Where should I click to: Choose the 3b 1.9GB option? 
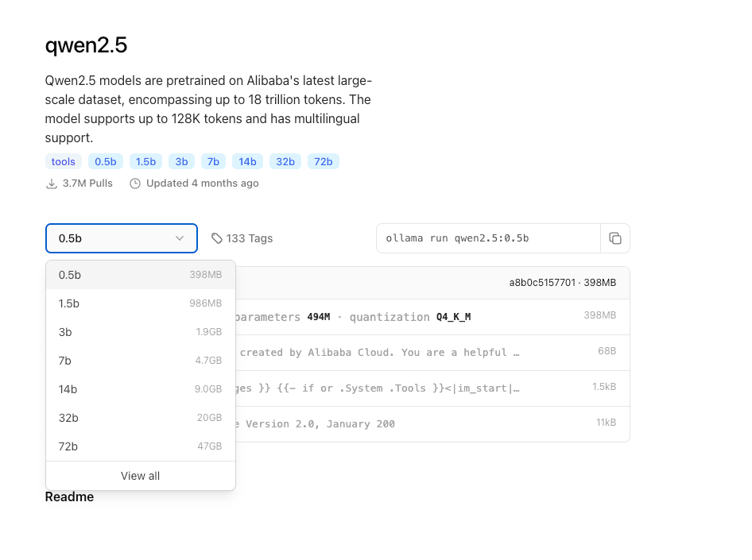pos(141,332)
